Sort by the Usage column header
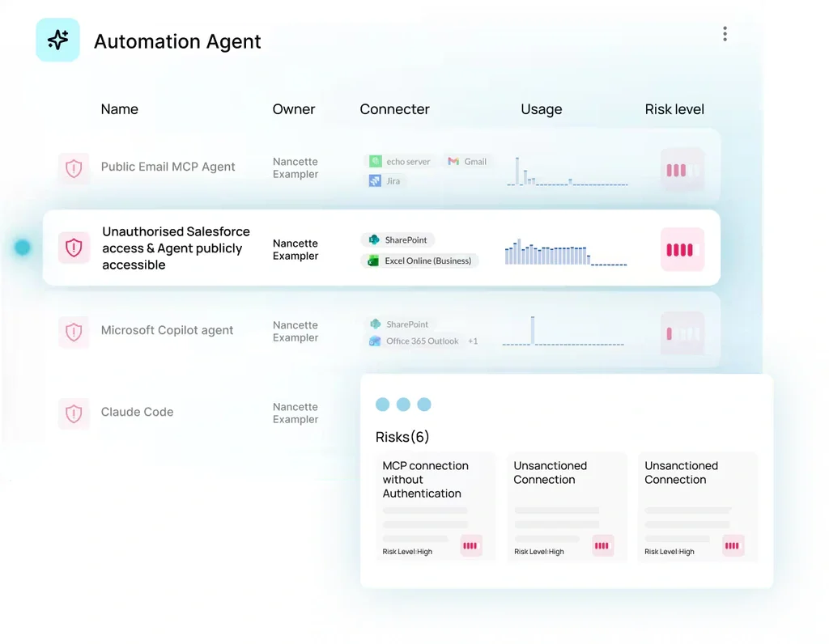Viewport: 829px width, 644px height. (542, 109)
